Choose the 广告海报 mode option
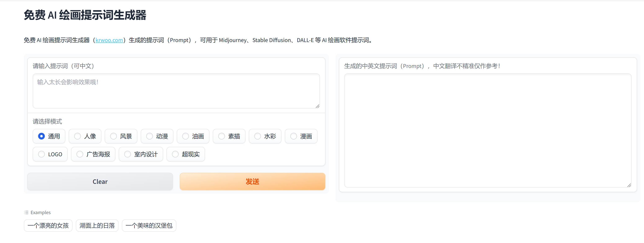The image size is (644, 243). click(x=80, y=154)
